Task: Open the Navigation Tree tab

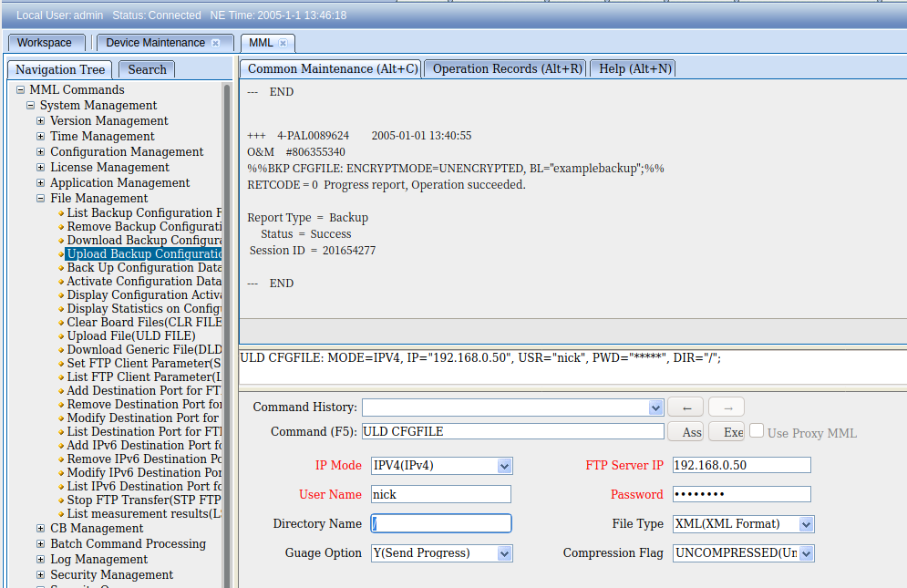Action: coord(60,69)
